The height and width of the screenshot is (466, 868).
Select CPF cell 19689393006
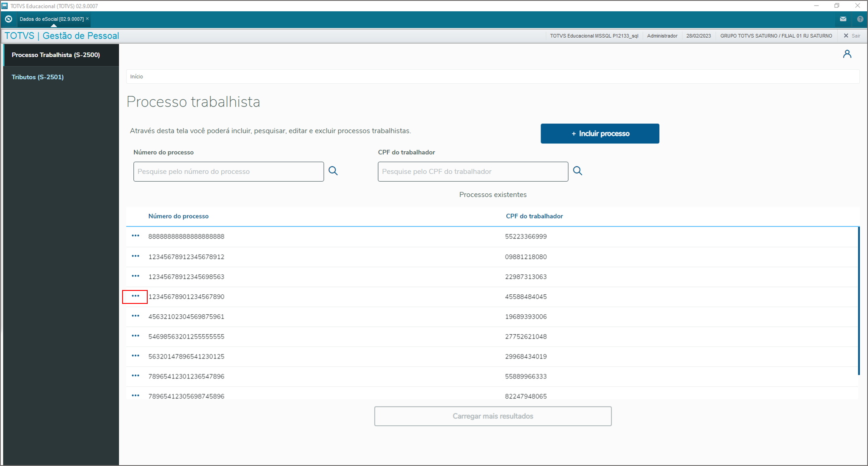click(x=526, y=317)
